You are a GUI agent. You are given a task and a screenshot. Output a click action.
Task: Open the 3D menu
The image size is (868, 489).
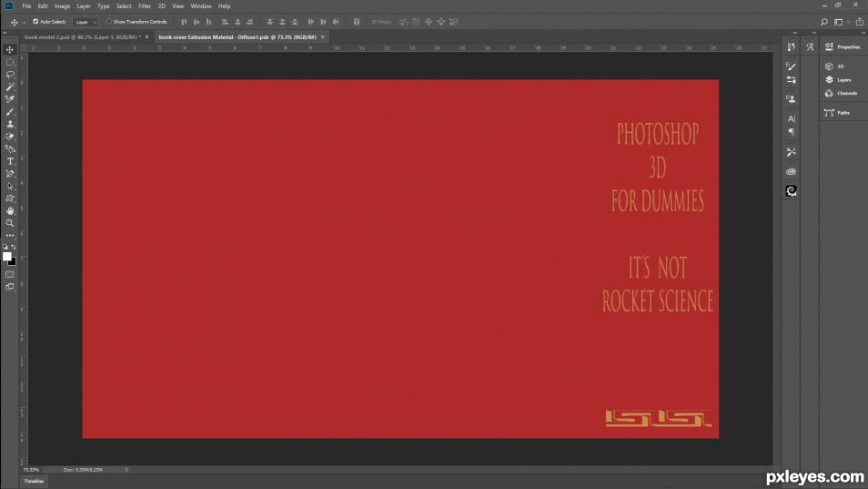click(162, 6)
